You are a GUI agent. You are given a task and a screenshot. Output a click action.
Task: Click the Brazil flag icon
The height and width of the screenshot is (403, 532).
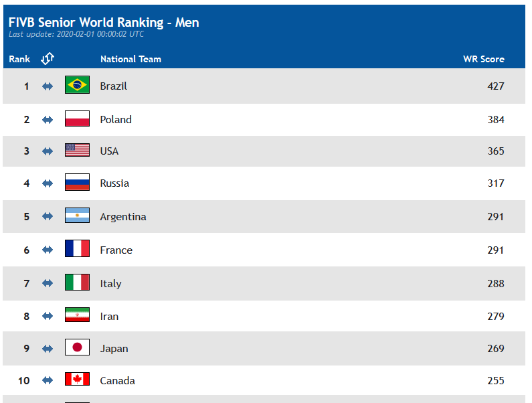pos(77,84)
